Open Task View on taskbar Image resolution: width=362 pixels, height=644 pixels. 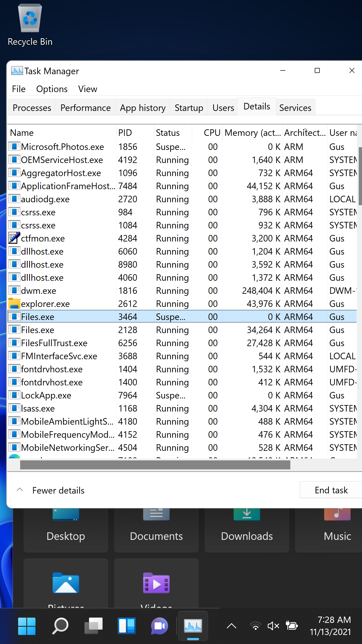(x=94, y=626)
